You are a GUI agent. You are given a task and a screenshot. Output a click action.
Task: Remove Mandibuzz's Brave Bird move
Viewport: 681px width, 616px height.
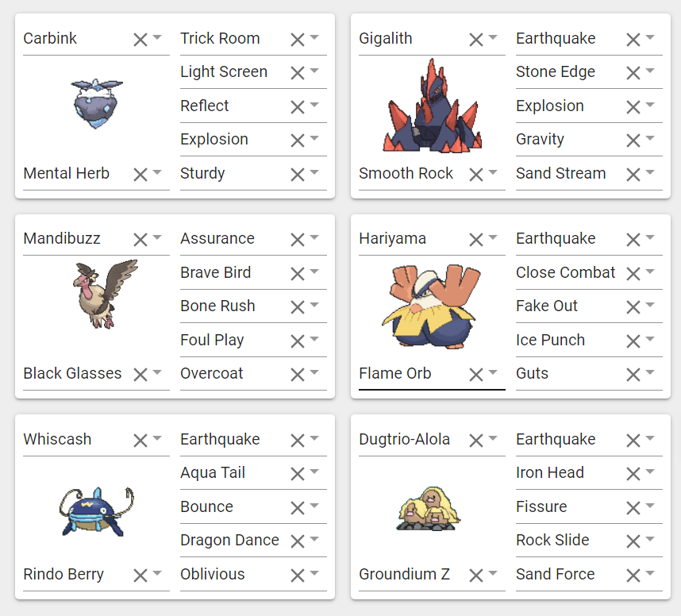pos(298,274)
